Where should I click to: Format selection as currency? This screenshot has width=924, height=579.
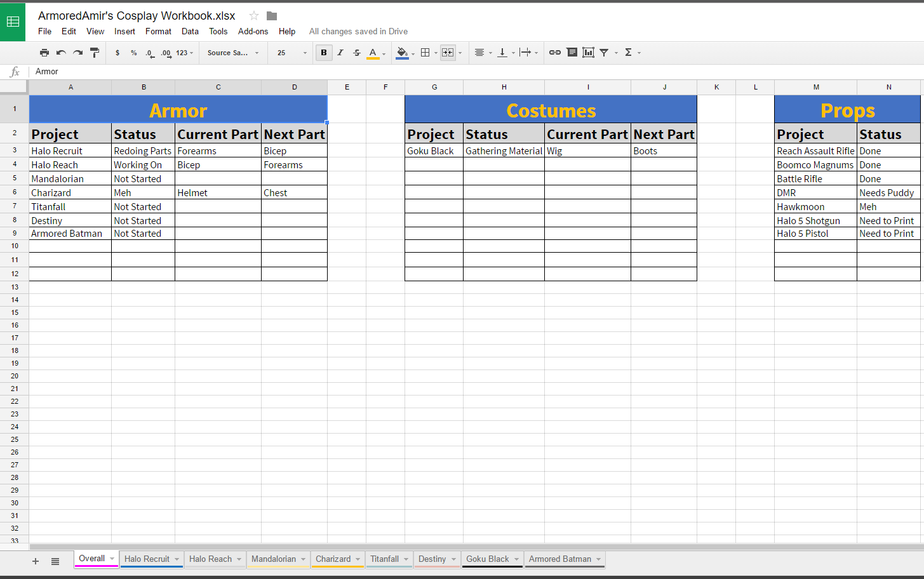click(x=117, y=53)
